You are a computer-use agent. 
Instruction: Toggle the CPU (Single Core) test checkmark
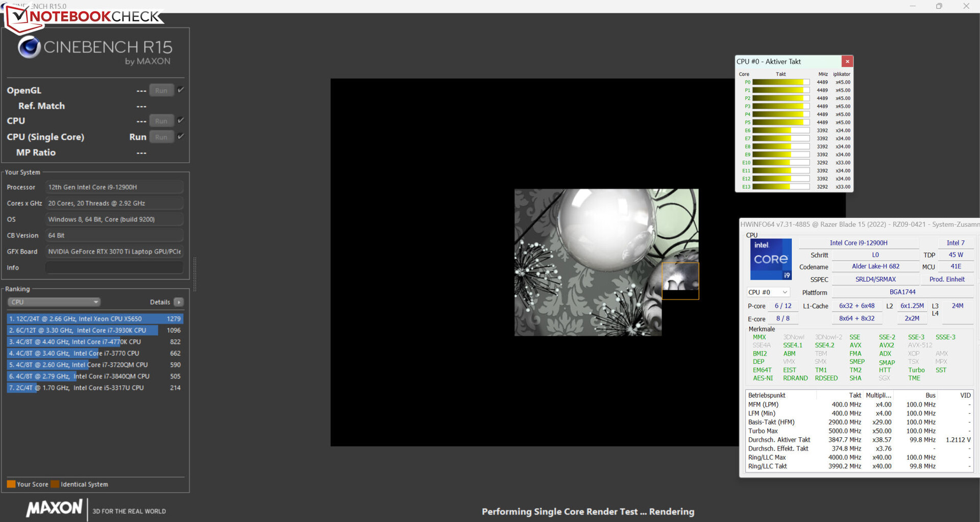click(x=181, y=137)
